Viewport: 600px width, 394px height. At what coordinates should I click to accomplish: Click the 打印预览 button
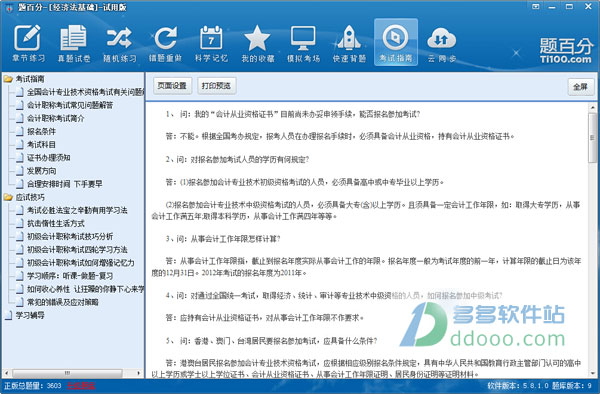(217, 85)
